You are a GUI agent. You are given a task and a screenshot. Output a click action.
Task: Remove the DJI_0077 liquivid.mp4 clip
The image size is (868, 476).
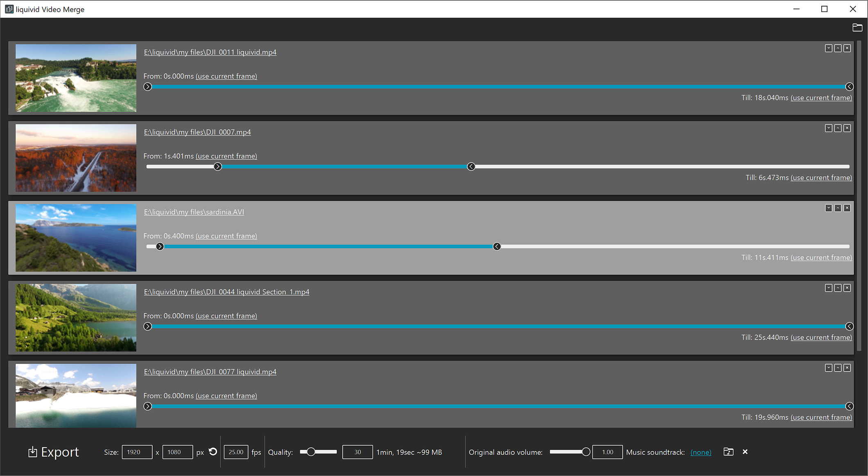(x=847, y=368)
